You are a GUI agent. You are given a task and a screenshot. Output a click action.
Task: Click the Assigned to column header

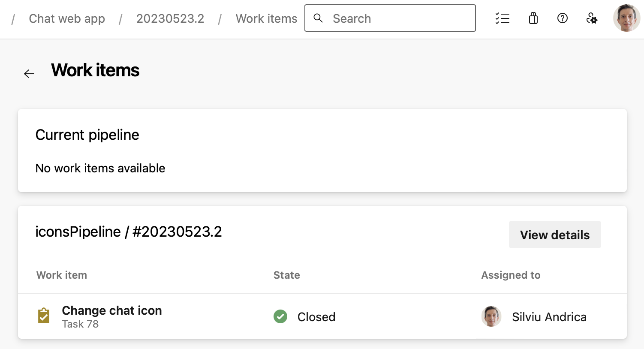511,275
